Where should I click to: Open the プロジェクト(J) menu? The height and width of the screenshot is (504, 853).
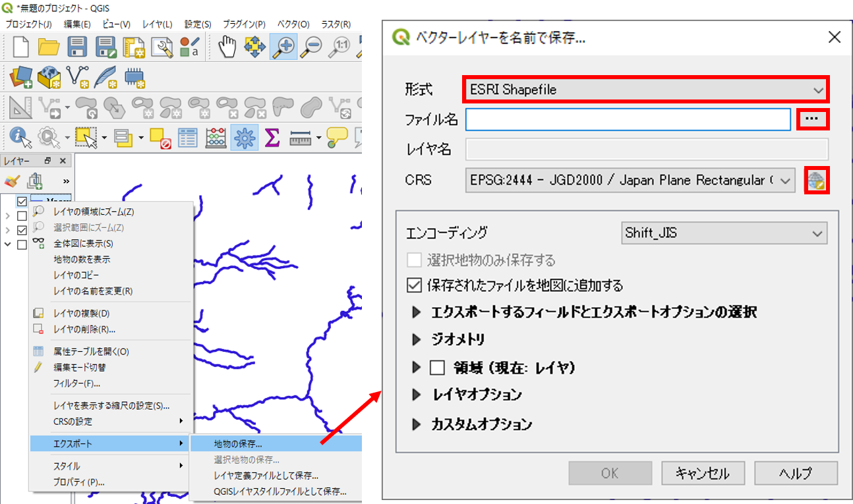point(28,24)
